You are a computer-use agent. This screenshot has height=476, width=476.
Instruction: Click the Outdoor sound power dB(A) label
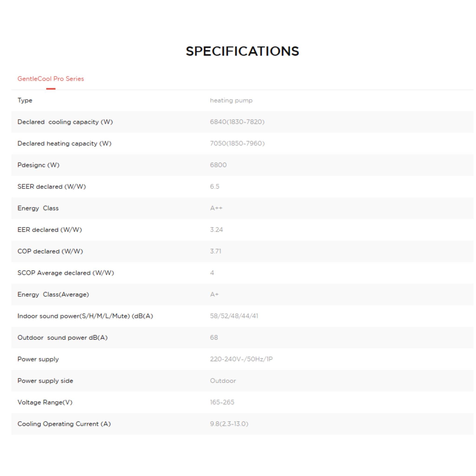(x=63, y=337)
